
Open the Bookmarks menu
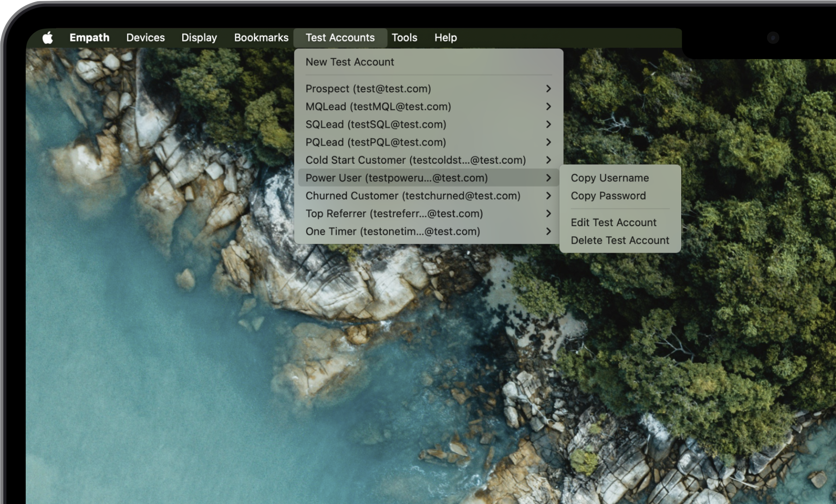click(261, 38)
